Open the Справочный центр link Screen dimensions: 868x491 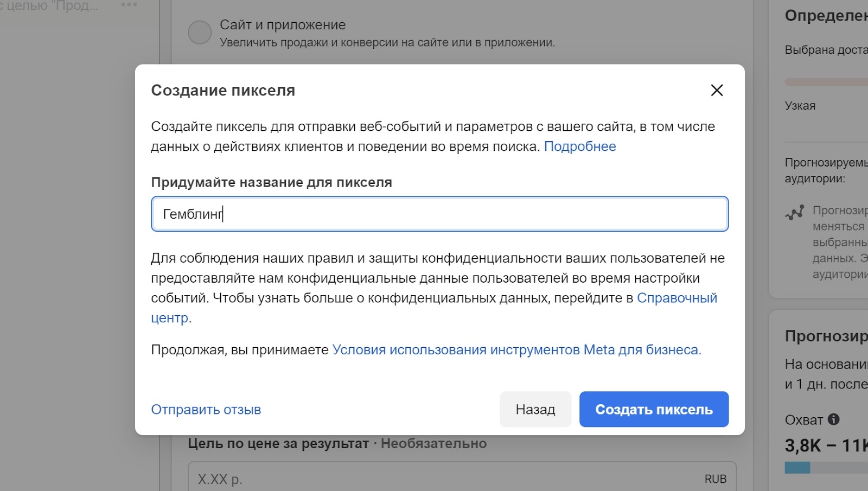677,298
